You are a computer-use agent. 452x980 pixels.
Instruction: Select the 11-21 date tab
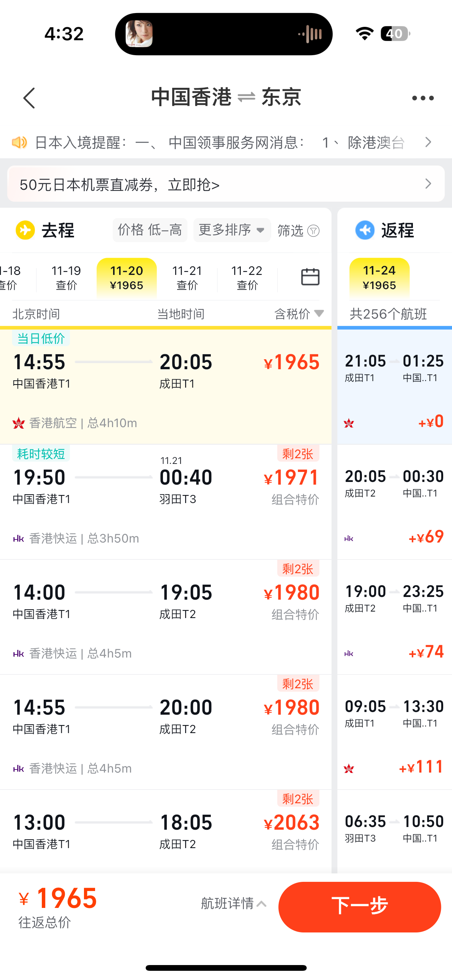[187, 278]
